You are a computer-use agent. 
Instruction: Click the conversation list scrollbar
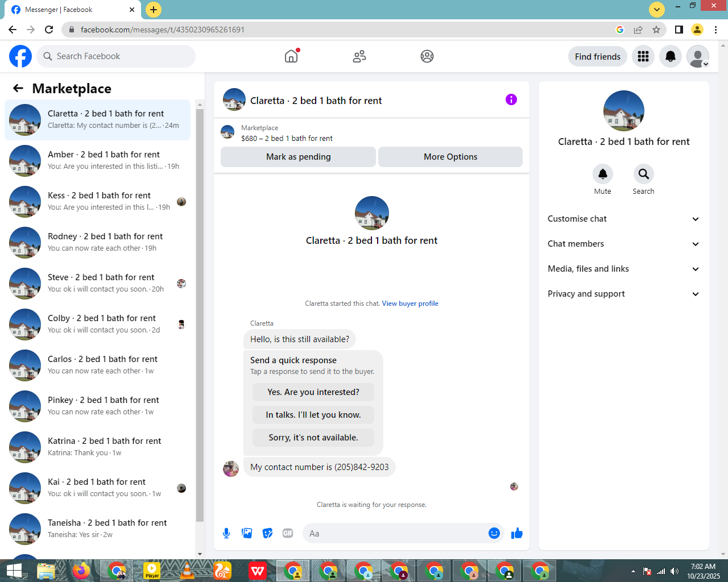200,315
